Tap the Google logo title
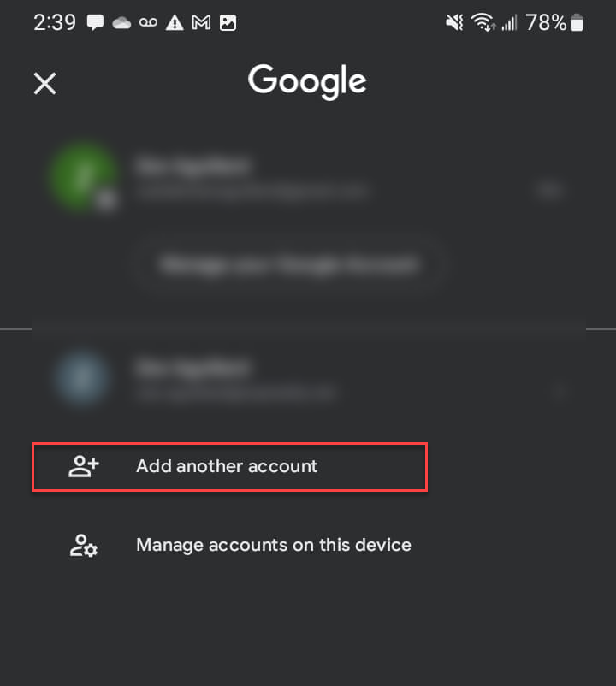The width and height of the screenshot is (616, 686). click(x=307, y=82)
